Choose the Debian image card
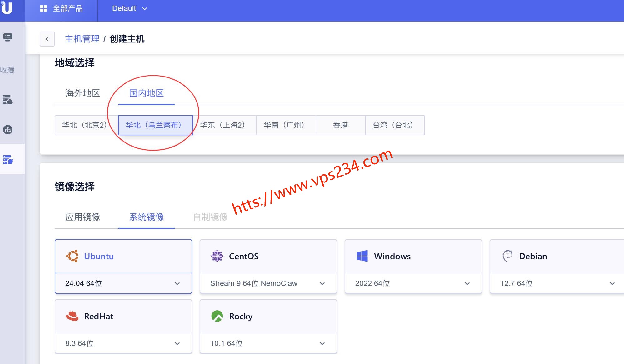The image size is (624, 364). click(x=557, y=256)
